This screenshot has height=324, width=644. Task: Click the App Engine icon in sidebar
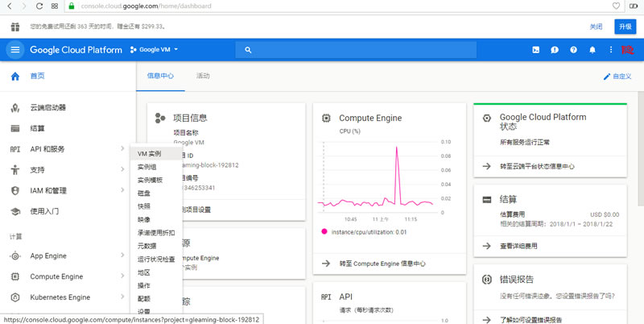tap(15, 255)
